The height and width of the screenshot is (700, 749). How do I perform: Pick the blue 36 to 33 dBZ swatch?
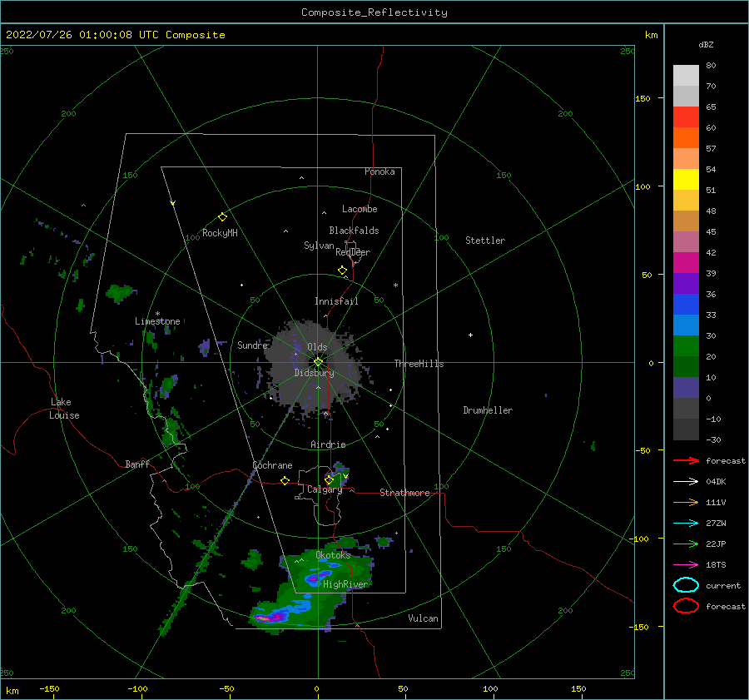click(x=686, y=305)
